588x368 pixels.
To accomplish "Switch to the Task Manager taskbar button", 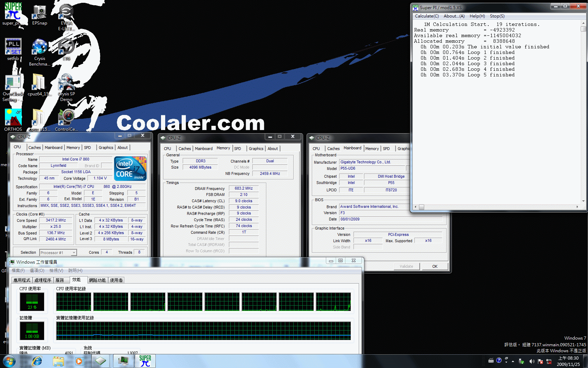I will (x=123, y=361).
